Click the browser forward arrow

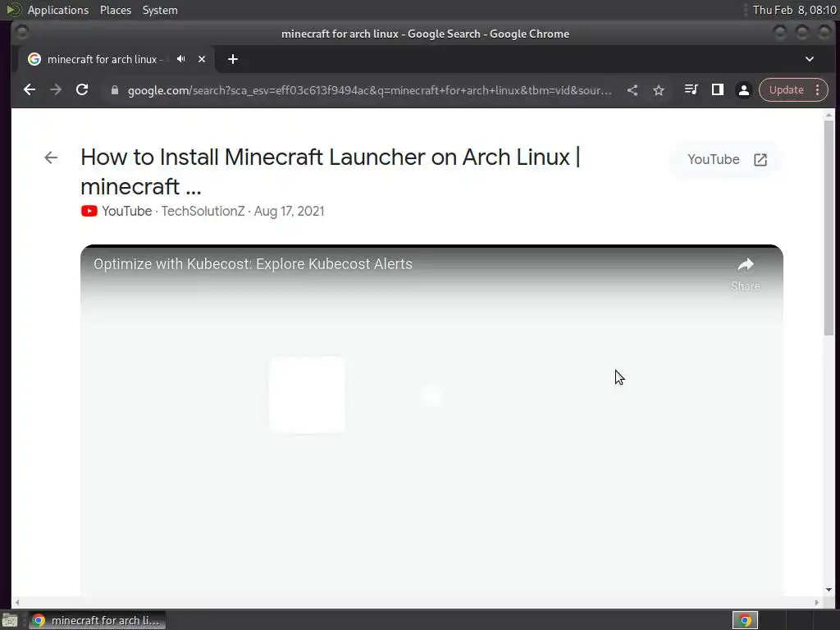[56, 90]
